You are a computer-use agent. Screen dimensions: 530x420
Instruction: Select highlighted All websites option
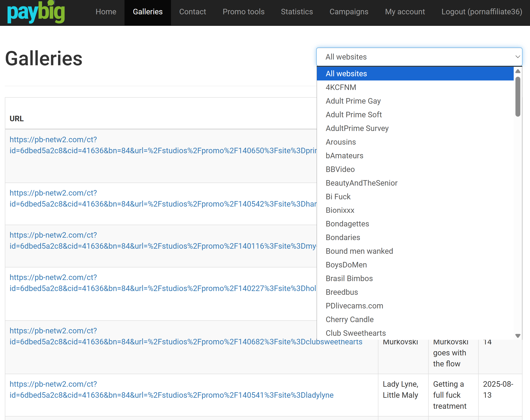click(x=415, y=73)
